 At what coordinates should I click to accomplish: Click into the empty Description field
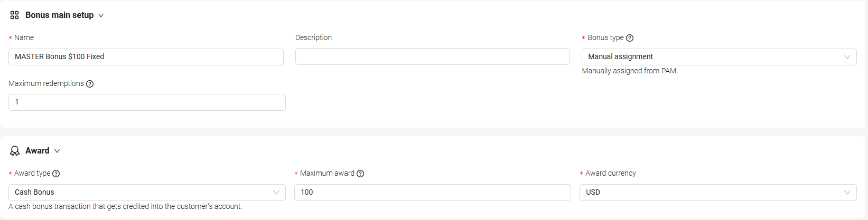432,56
